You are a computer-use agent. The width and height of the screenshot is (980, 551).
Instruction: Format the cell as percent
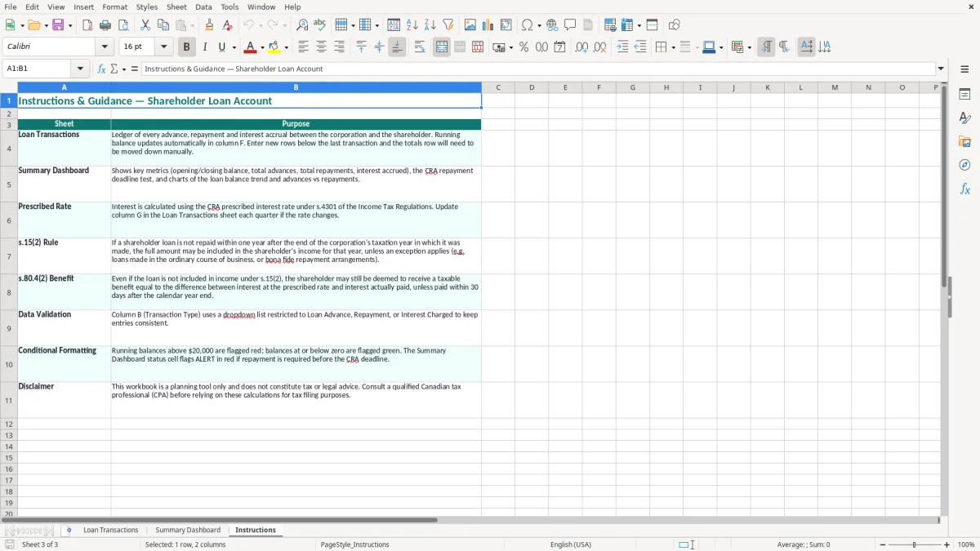click(523, 47)
